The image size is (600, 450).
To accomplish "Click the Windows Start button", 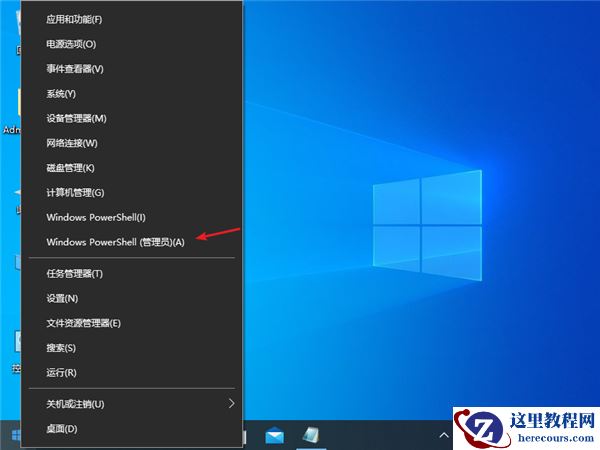I will 15,435.
